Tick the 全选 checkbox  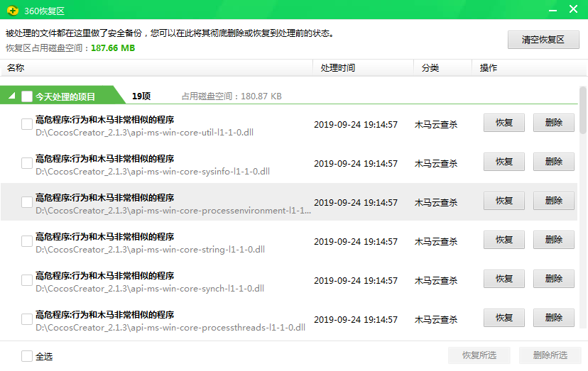click(x=27, y=356)
